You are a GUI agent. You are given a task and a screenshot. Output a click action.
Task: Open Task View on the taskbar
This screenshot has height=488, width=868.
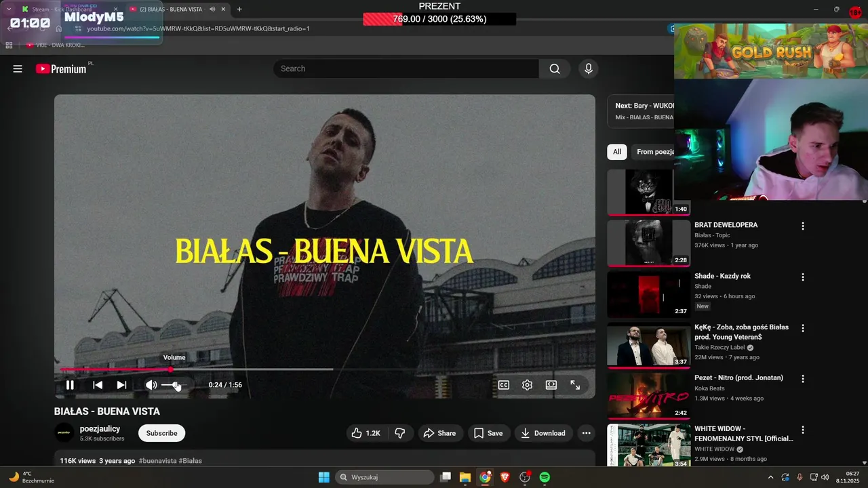[446, 477]
